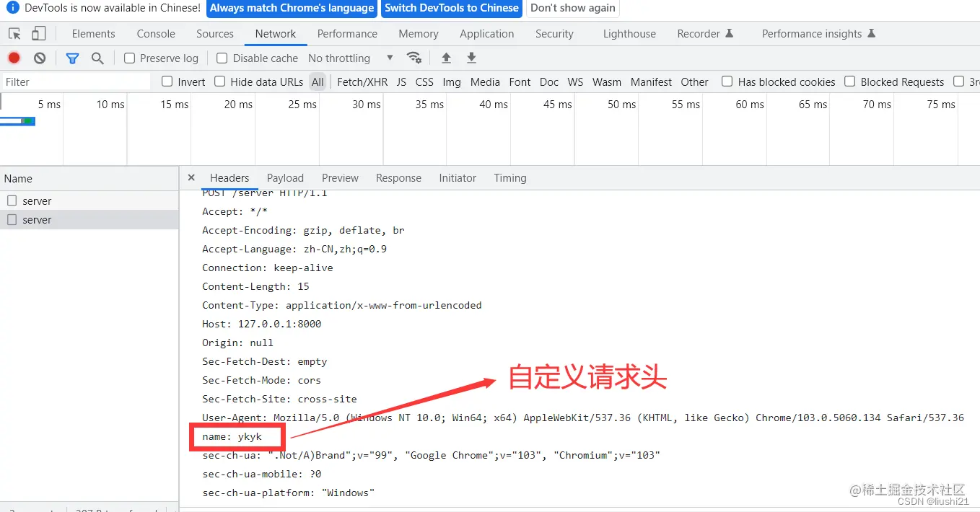The width and height of the screenshot is (980, 512).
Task: Click the sec-ch-ua-platform header line
Action: 289,493
